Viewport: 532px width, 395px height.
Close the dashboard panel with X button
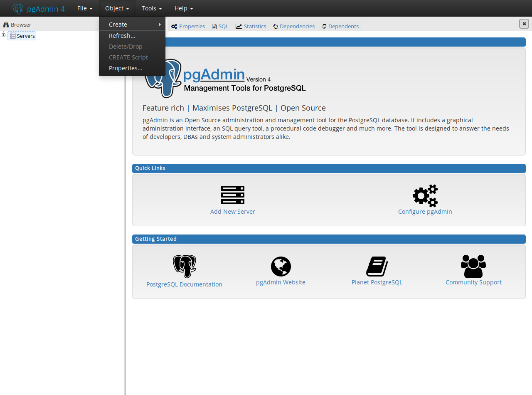(x=524, y=24)
